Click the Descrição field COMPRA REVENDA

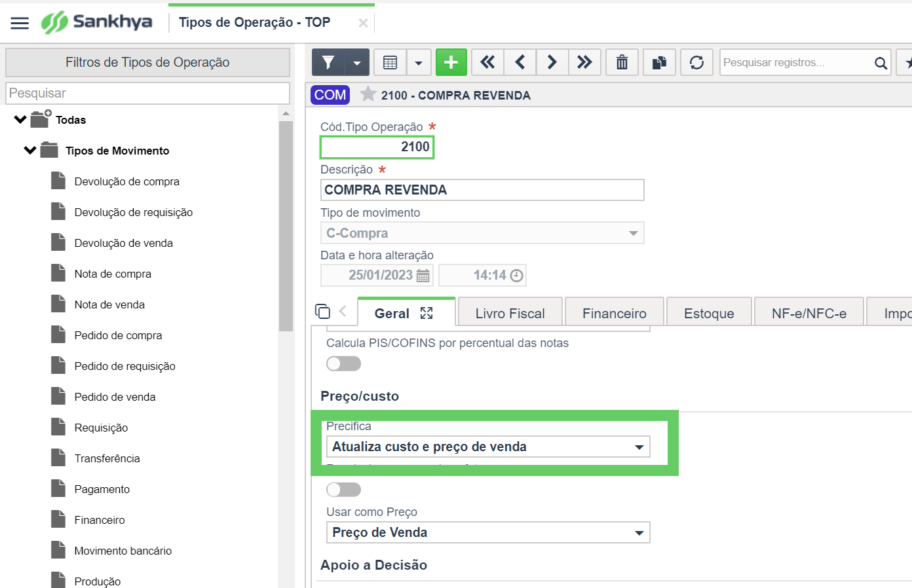pos(482,190)
